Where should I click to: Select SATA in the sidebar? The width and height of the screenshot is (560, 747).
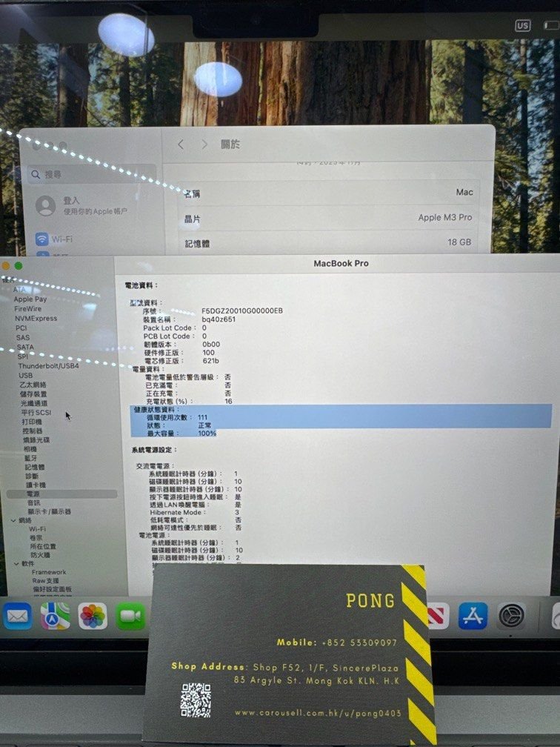coord(25,347)
